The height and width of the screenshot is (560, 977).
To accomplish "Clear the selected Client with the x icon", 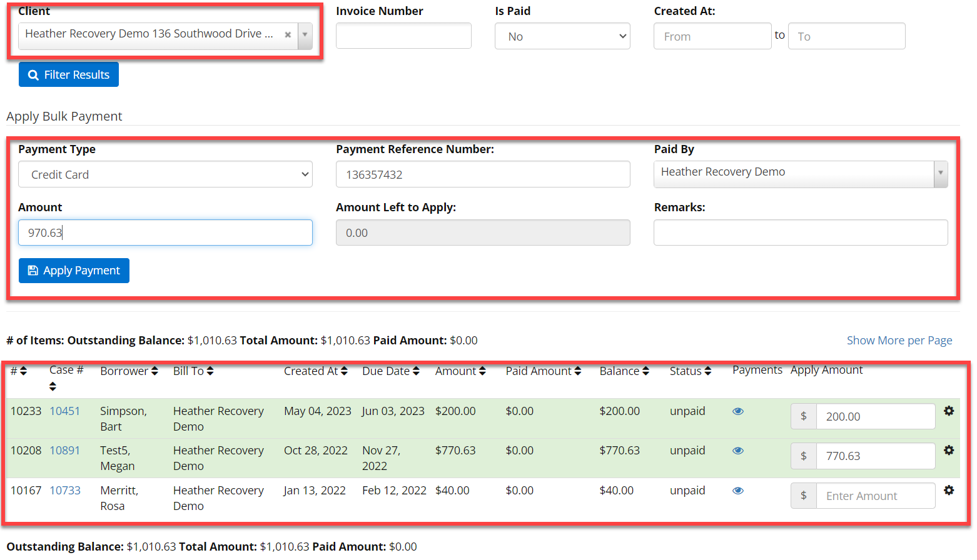I will click(x=288, y=35).
